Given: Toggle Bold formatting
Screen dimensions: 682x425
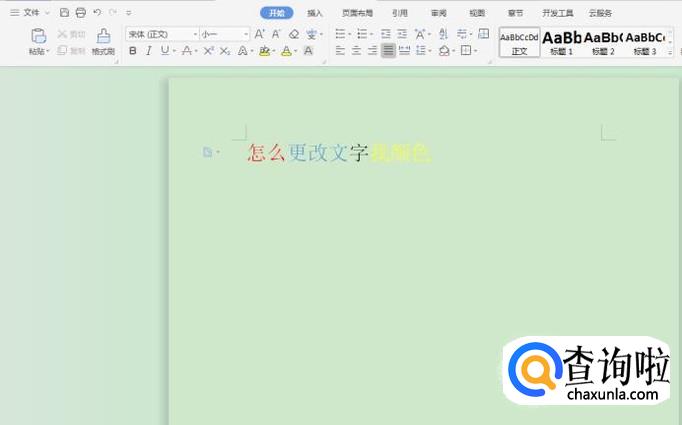Looking at the screenshot, I should (133, 51).
